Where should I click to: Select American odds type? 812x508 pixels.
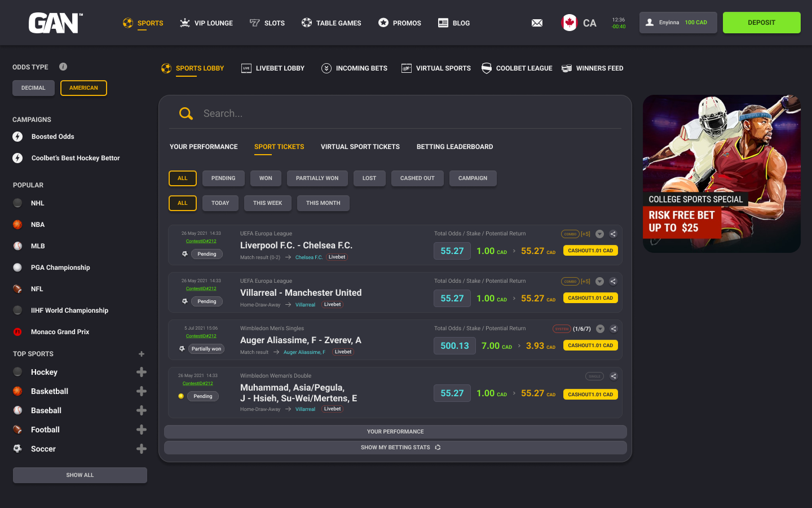[x=83, y=88]
